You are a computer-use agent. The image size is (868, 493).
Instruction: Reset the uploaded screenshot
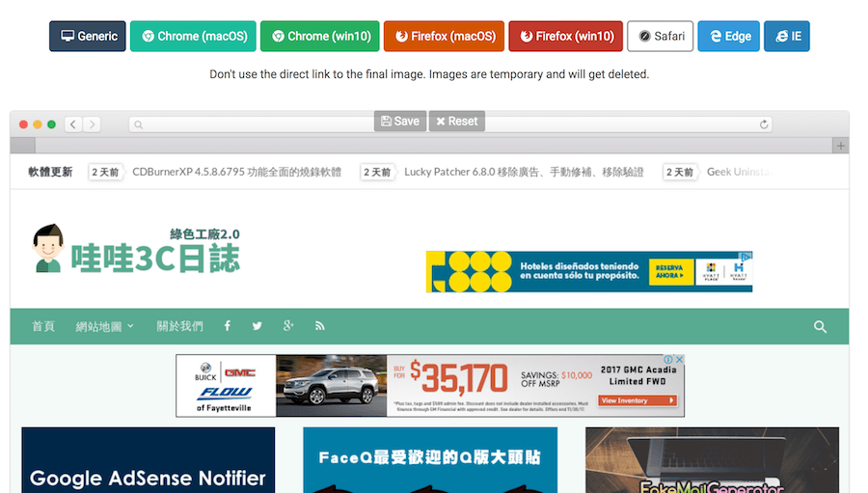point(457,121)
